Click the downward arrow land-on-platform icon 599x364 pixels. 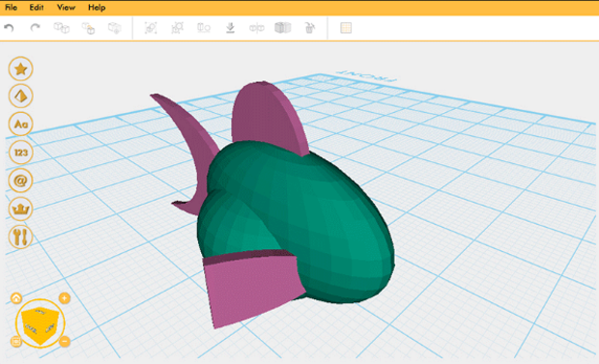pyautogui.click(x=230, y=28)
